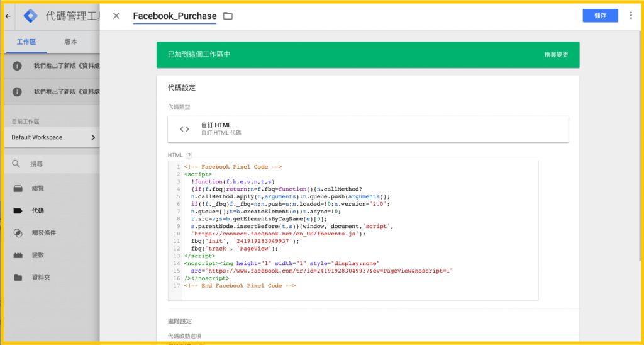Click the HTML help question mark icon
Viewport: 644px width, 345px height.
(189, 155)
